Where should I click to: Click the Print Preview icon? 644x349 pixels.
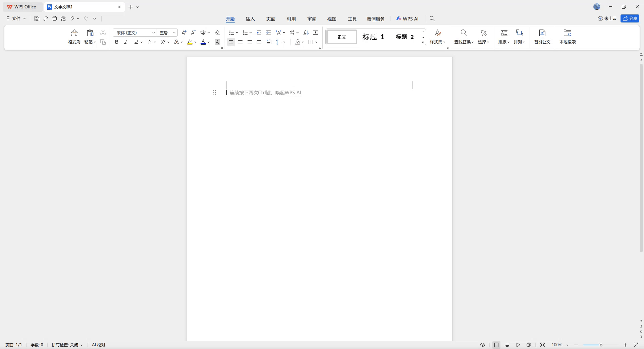(x=63, y=19)
